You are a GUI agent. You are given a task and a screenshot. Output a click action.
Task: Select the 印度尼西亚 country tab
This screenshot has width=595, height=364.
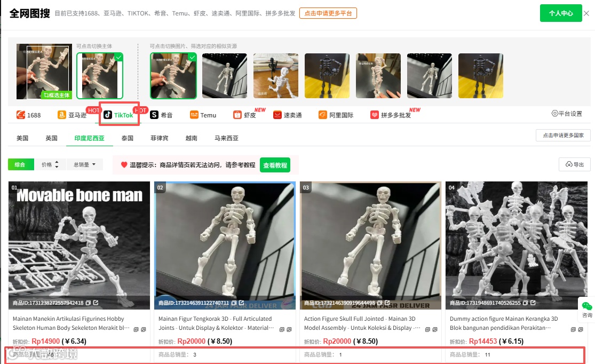89,138
